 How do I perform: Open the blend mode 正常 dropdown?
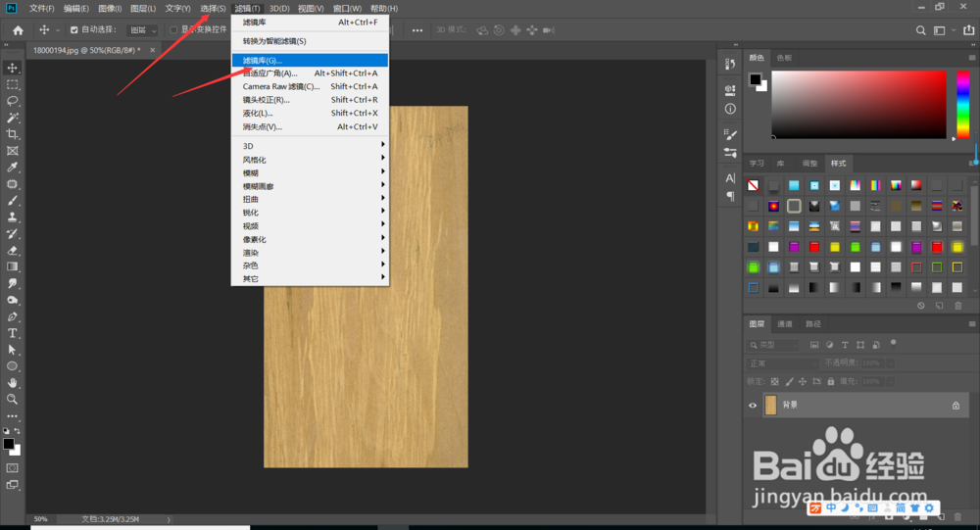pos(782,363)
